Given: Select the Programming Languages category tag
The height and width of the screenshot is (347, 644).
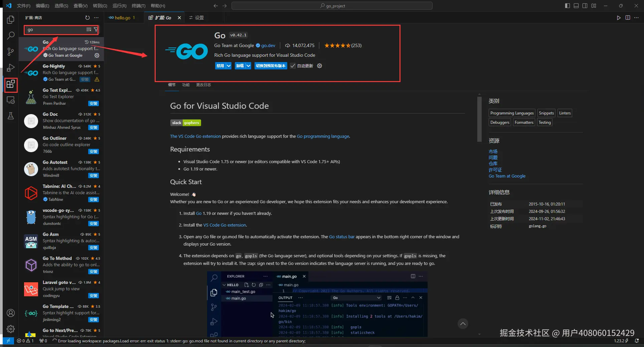Looking at the screenshot, I should tap(512, 113).
